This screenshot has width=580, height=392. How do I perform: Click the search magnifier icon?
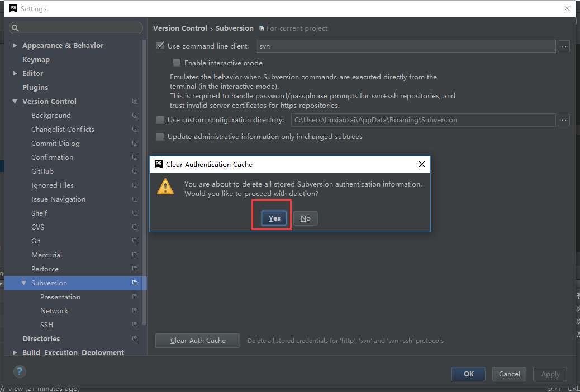click(16, 28)
